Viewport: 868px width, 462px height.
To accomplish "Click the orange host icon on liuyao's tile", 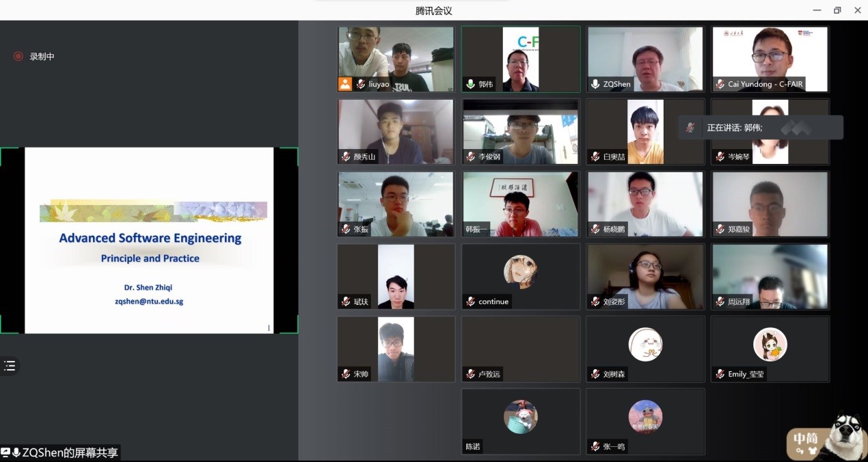I will [345, 84].
